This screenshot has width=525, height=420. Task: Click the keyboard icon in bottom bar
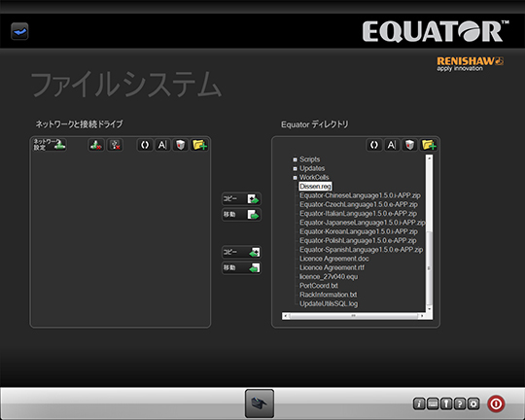point(433,404)
